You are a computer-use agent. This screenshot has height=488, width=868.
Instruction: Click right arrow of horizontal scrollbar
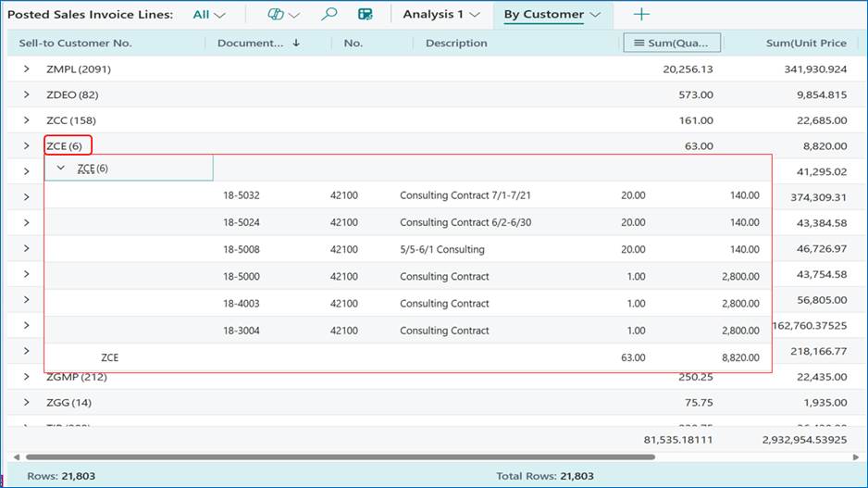(855, 457)
